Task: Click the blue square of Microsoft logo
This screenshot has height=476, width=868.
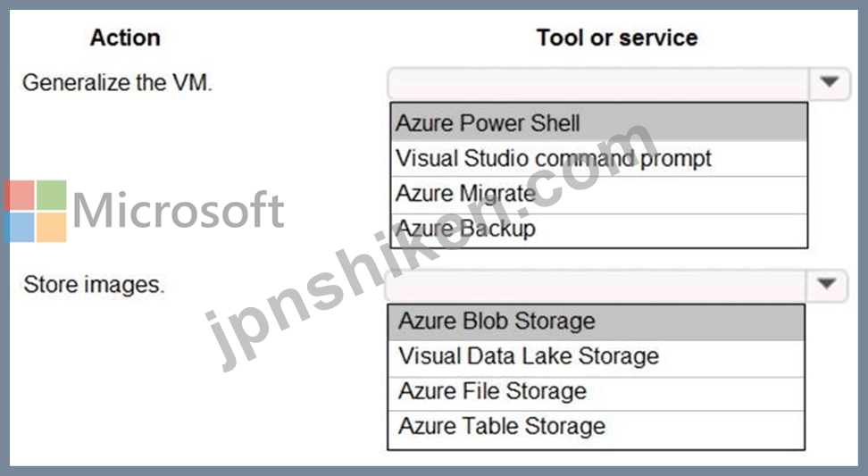Action: pos(19,228)
